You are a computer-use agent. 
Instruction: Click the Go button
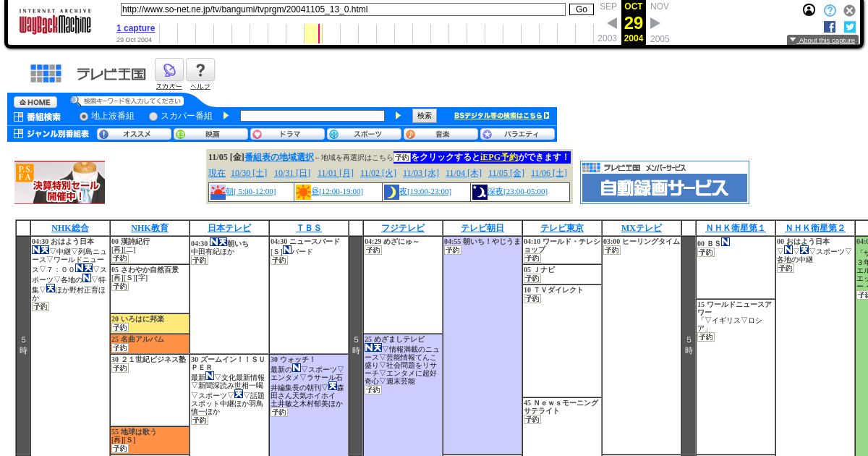[x=582, y=9]
